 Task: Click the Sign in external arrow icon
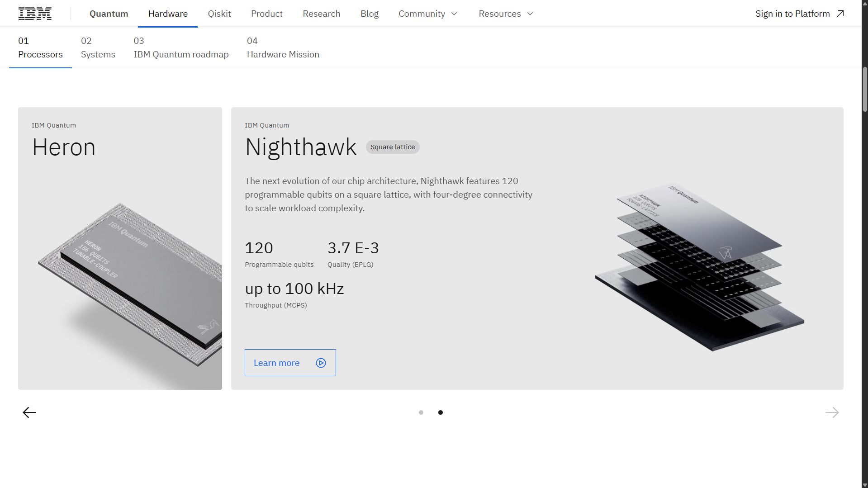tap(840, 14)
